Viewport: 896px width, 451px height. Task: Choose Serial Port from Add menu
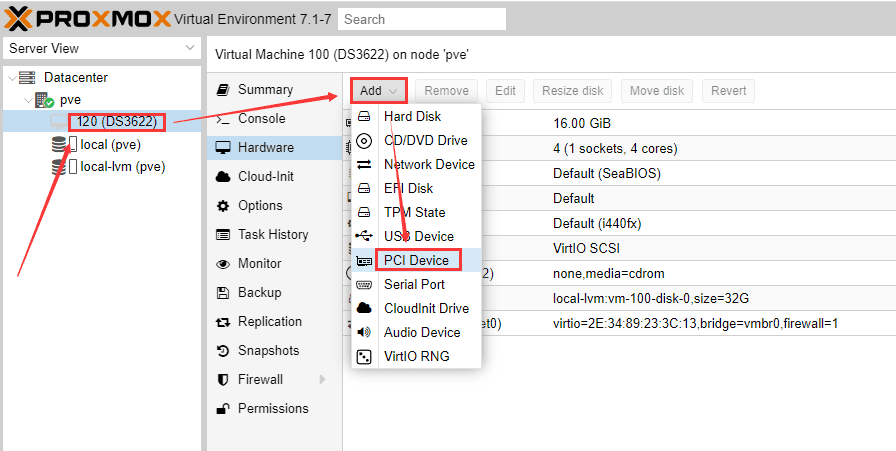tap(417, 285)
